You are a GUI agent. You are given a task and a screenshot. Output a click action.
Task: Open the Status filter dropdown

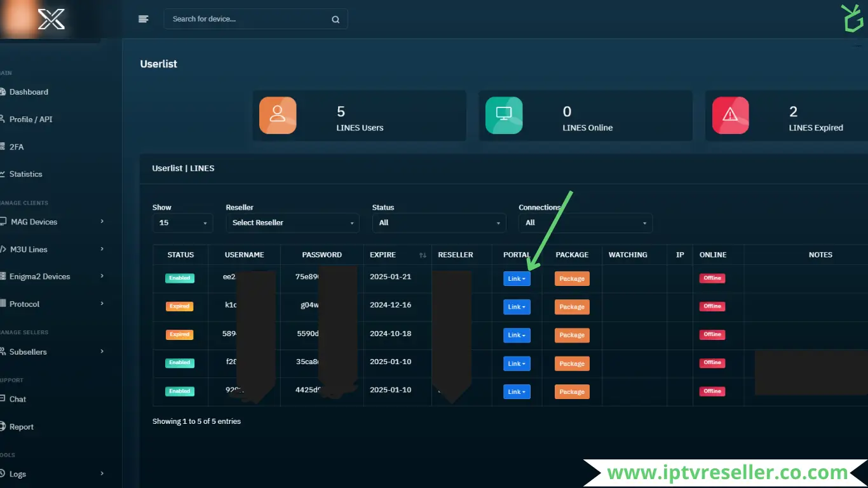pyautogui.click(x=439, y=223)
